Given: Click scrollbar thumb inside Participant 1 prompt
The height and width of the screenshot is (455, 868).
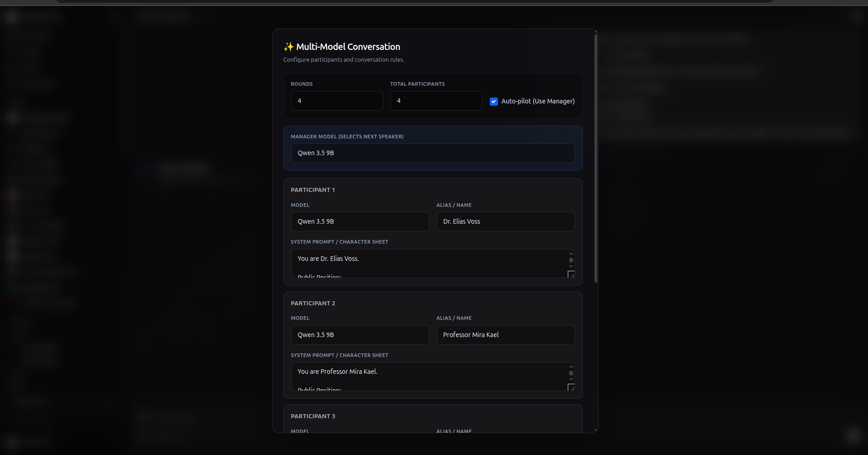Looking at the screenshot, I should tap(571, 260).
